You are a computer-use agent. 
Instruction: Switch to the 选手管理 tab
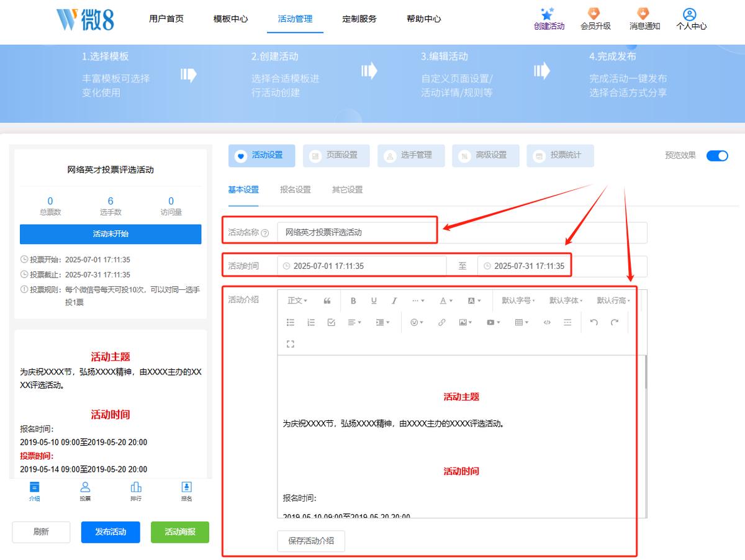point(410,155)
